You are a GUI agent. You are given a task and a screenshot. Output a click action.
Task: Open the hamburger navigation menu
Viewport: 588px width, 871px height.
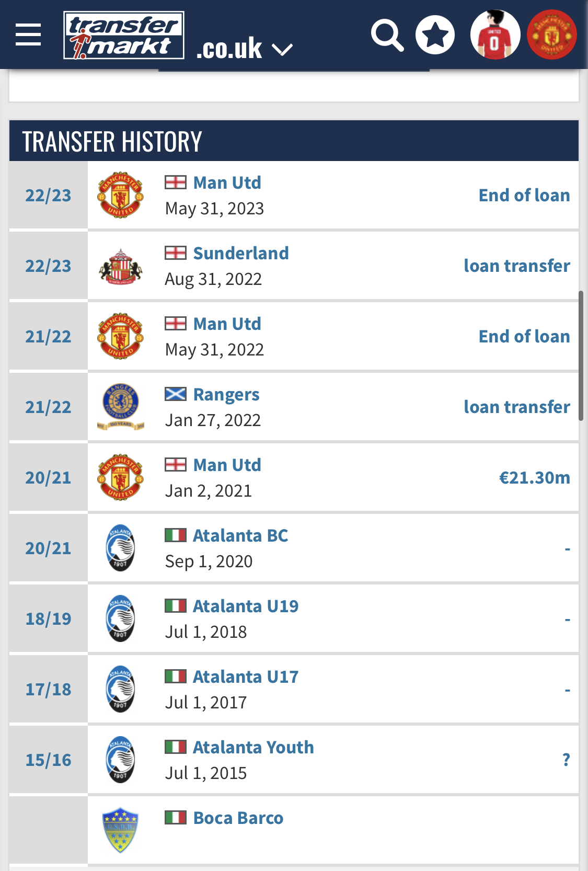(28, 35)
